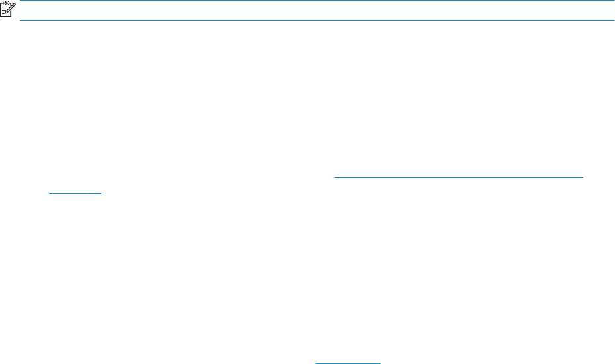Open the short underlined link continuation below

click(x=75, y=193)
